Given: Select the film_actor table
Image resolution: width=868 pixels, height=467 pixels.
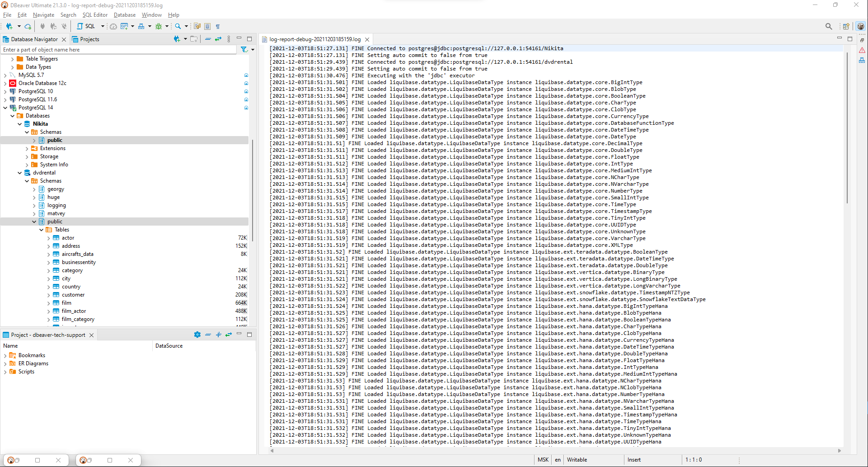Looking at the screenshot, I should coord(74,311).
